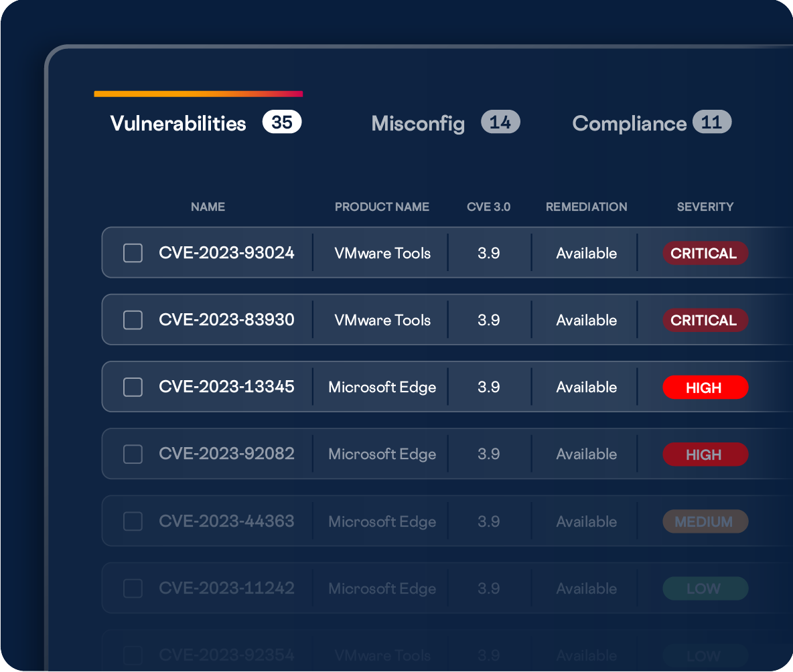Image resolution: width=793 pixels, height=672 pixels.
Task: Click Available remediation for CVE-2023-92082
Action: (x=586, y=454)
